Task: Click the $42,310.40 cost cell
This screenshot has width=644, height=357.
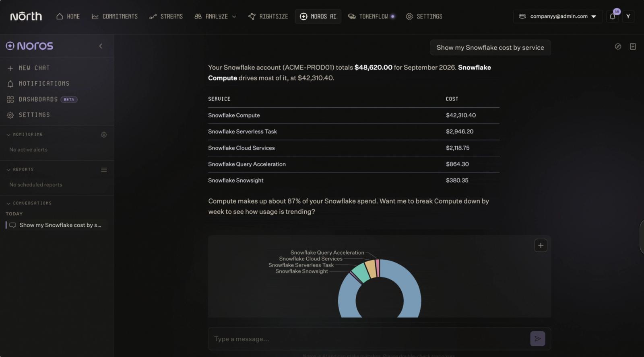Action: (460, 115)
